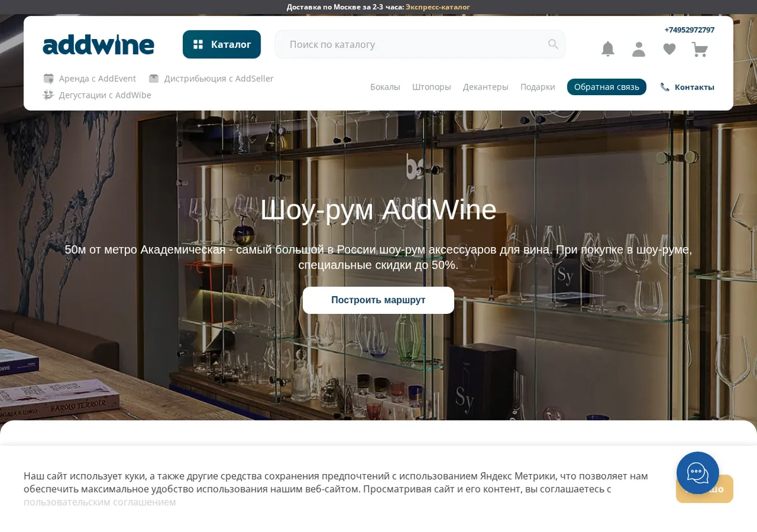Open the user account profile icon
The width and height of the screenshot is (757, 532).
[638, 49]
